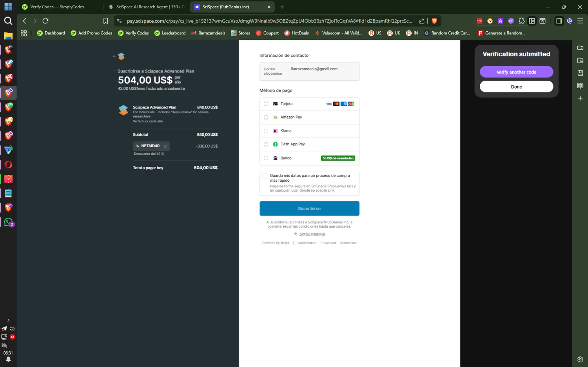Tick the Guarda mis datos checkbox
The height and width of the screenshot is (367, 588).
(x=265, y=176)
